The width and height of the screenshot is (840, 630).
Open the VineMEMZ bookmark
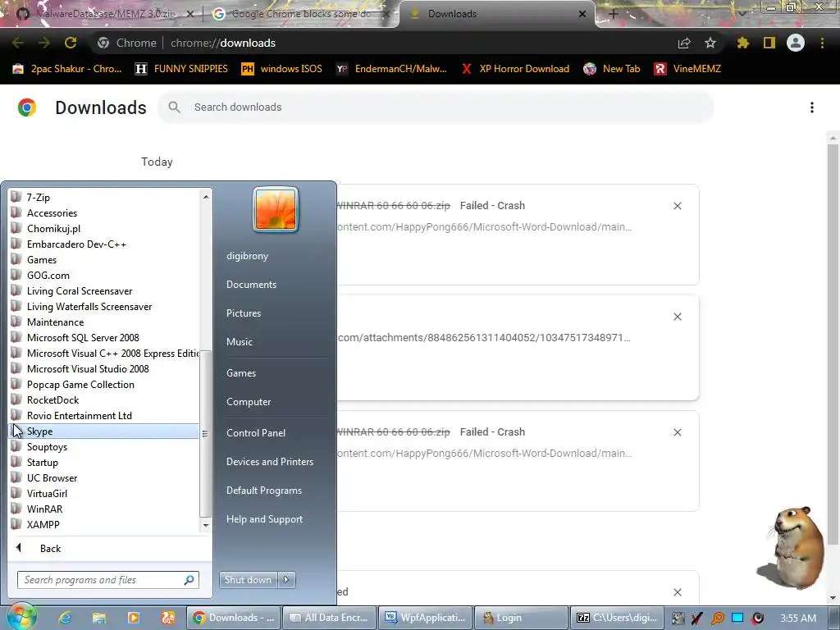[x=687, y=69]
